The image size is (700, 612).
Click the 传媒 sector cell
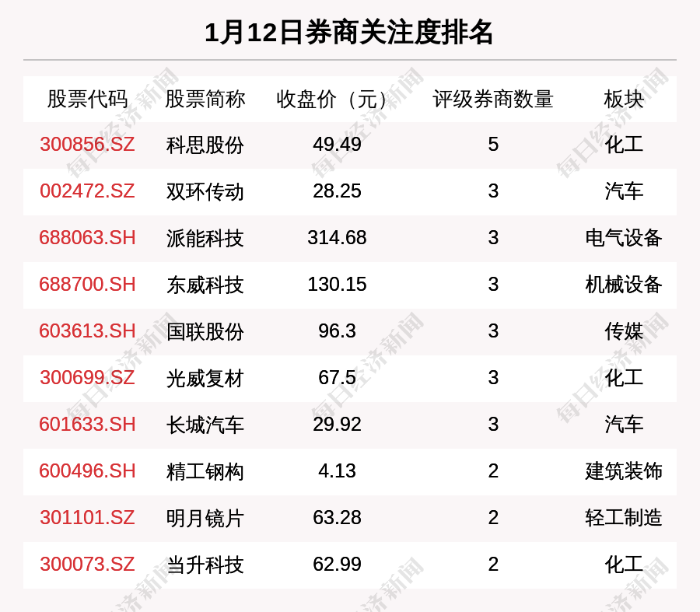(624, 332)
